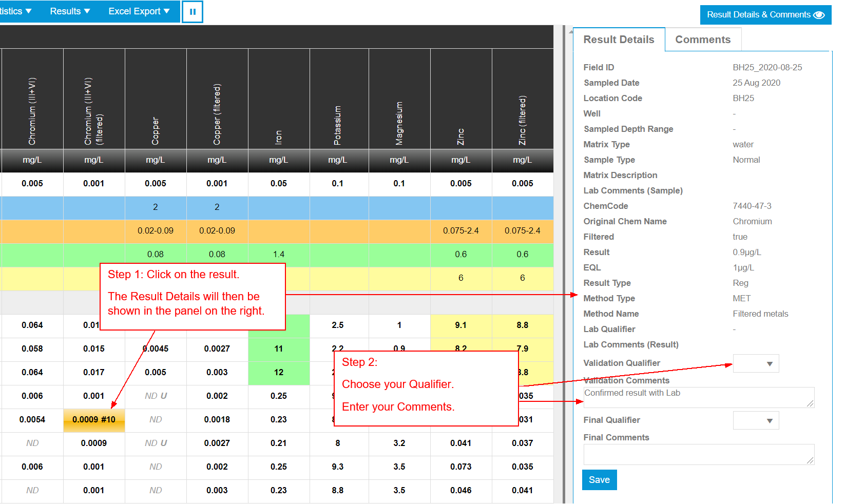The height and width of the screenshot is (504, 845).
Task: Select the Result Details tab
Action: (x=618, y=39)
